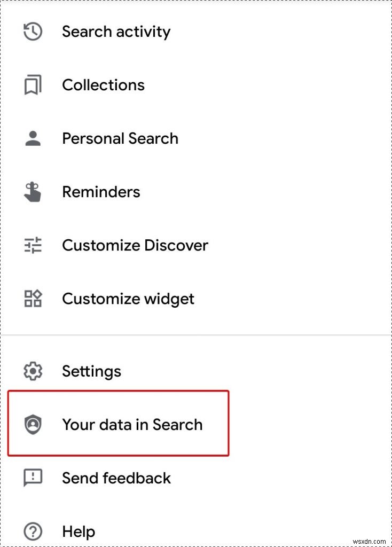Image resolution: width=392 pixels, height=547 pixels.
Task: Open Collections
Action: click(103, 84)
